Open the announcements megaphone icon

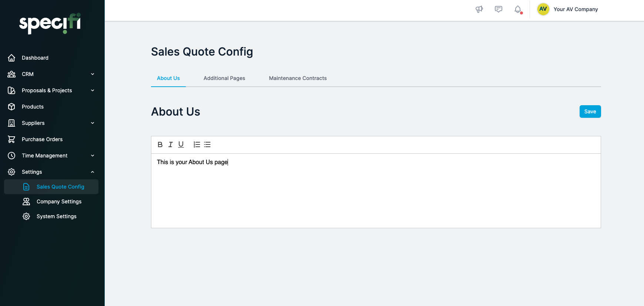pyautogui.click(x=479, y=9)
